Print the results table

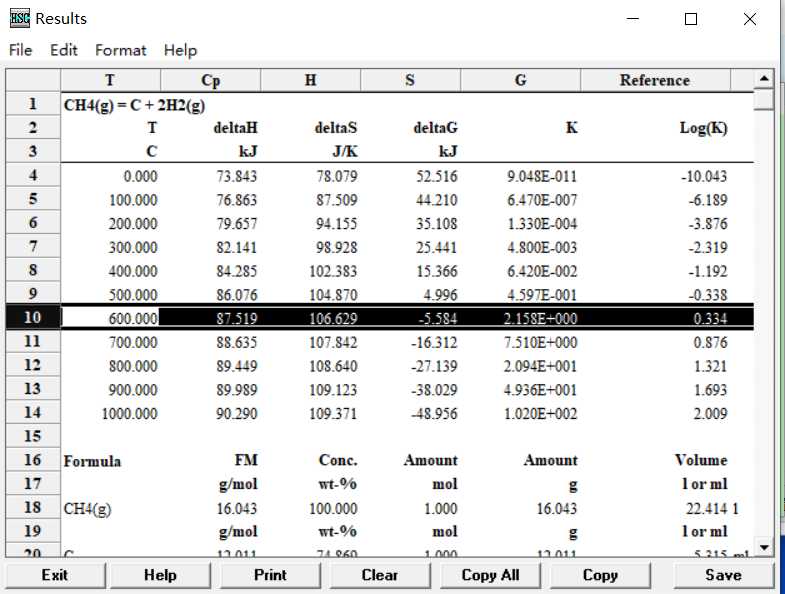[270, 575]
